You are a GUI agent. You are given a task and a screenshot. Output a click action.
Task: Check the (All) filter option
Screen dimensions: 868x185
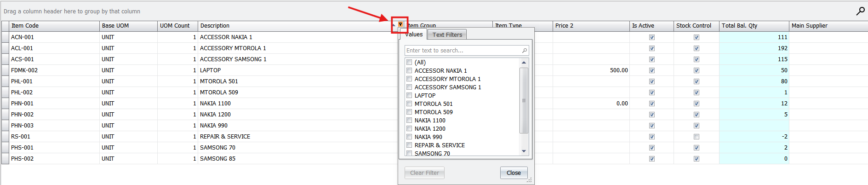(x=409, y=63)
